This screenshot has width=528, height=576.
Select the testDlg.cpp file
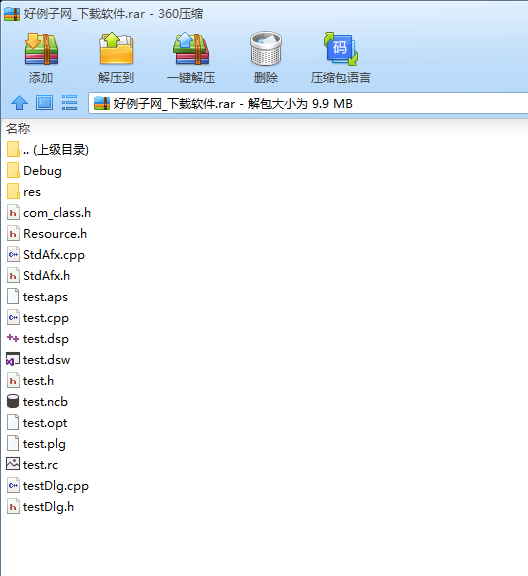[x=48, y=486]
